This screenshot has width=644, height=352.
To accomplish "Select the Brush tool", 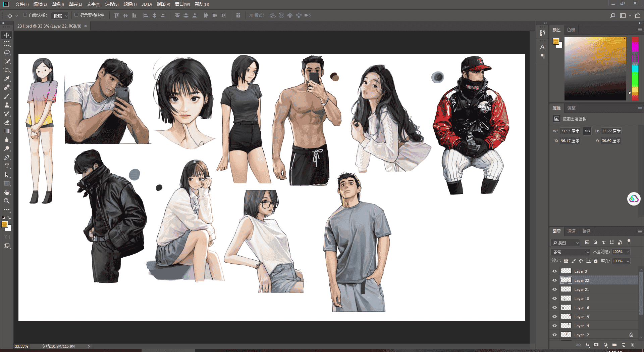I will [7, 96].
